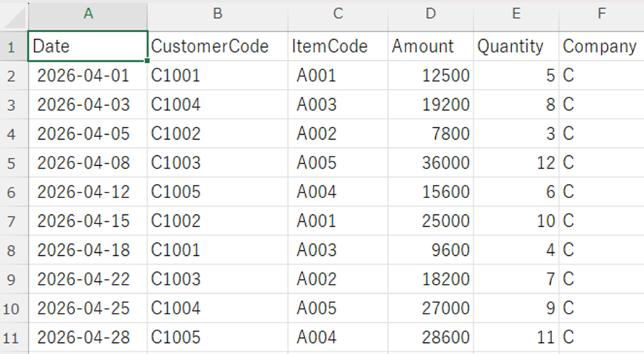Screen dimensions: 644x354
Task: Select the cell with amount 36000
Action: [x=430, y=163]
